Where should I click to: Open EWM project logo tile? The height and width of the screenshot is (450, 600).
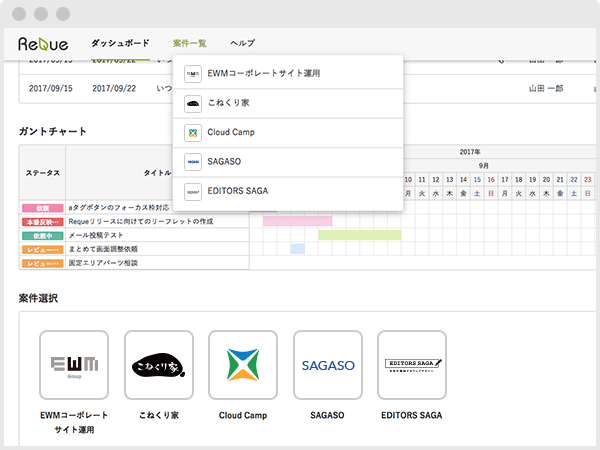pos(74,365)
